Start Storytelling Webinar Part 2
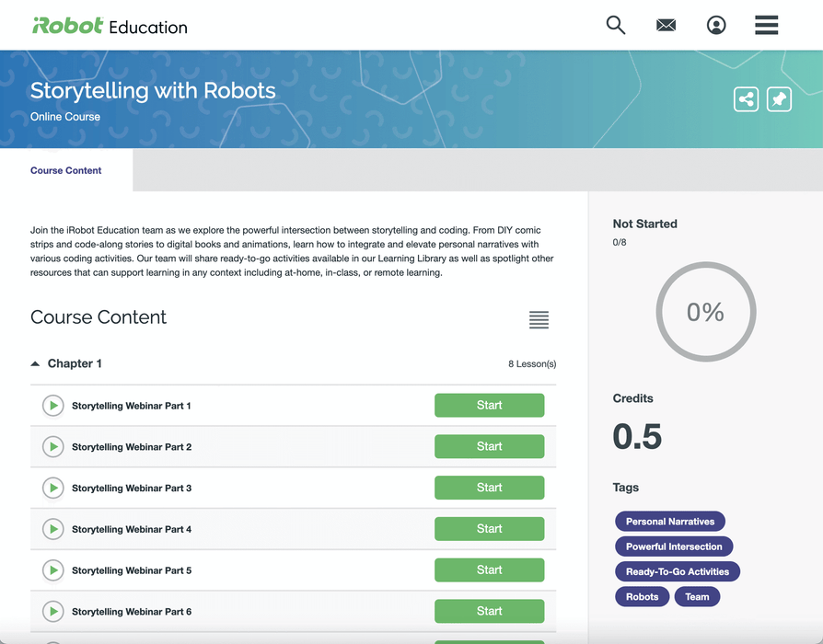The image size is (823, 644). (489, 446)
